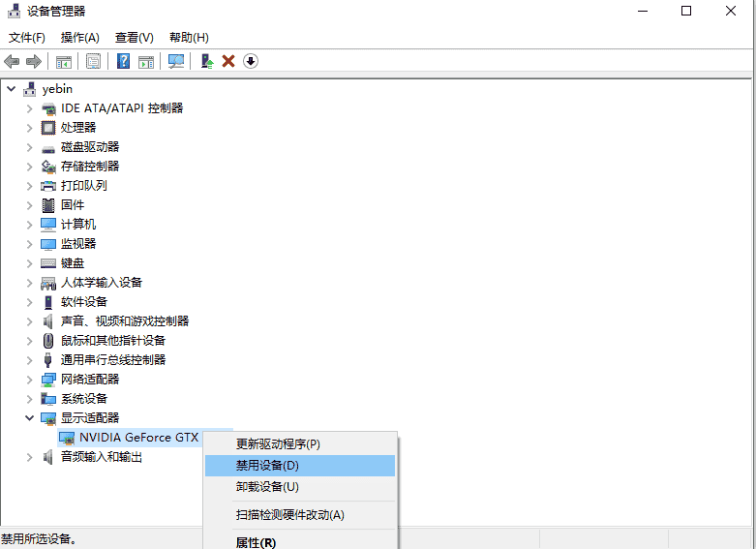Select 扫描检测硬件改动(A) option
This screenshot has height=549, width=756.
click(x=289, y=515)
